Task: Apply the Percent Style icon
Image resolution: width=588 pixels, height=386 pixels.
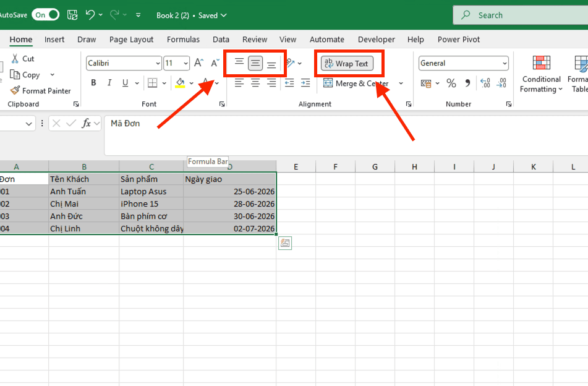Action: pos(451,83)
